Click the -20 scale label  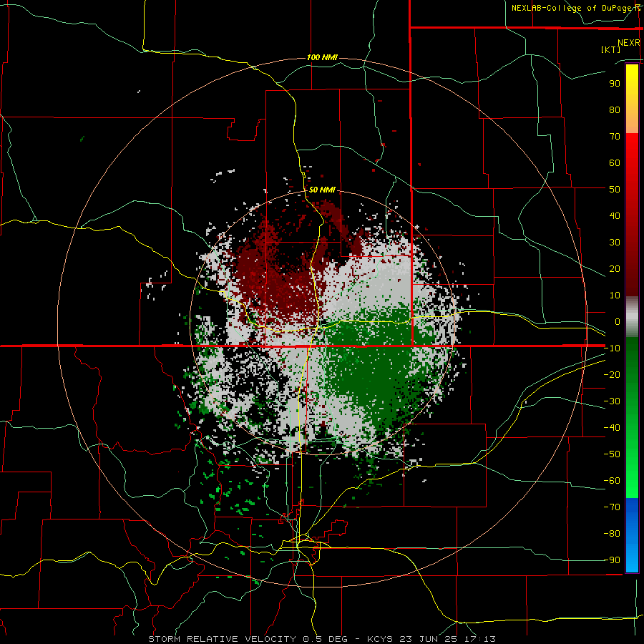click(612, 375)
